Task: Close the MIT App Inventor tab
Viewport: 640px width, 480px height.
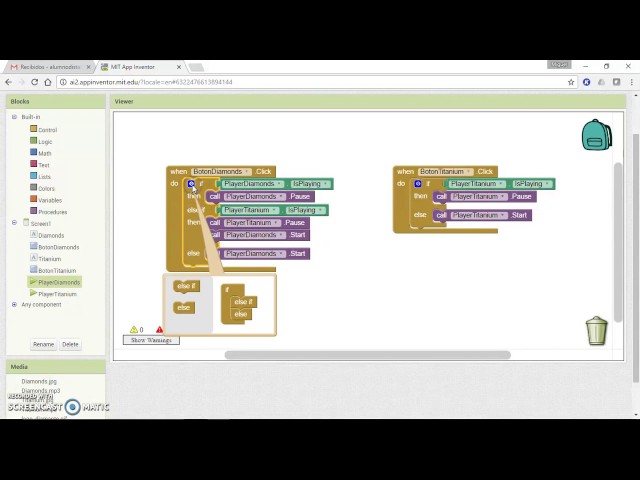Action: pos(179,67)
